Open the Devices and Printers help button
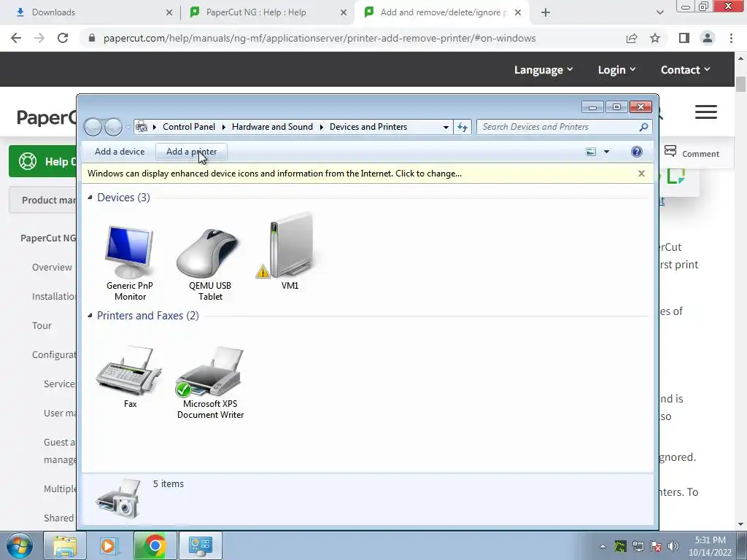The width and height of the screenshot is (747, 560). tap(636, 152)
